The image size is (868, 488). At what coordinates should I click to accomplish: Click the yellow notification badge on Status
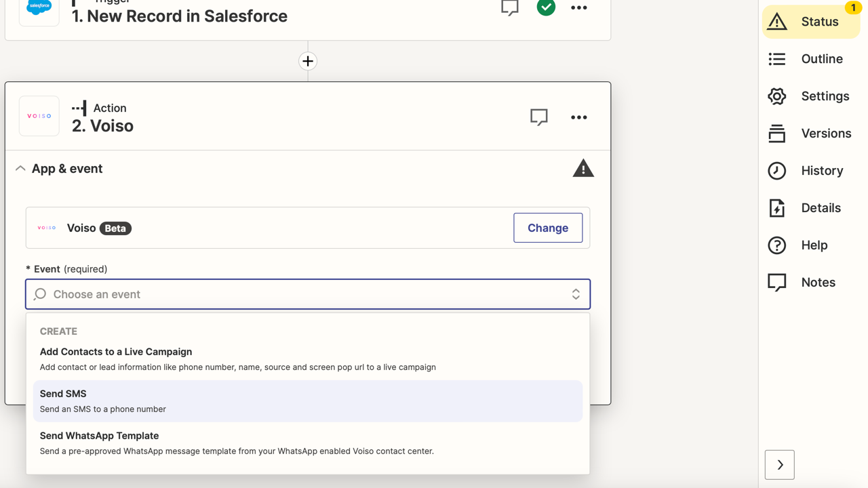853,7
